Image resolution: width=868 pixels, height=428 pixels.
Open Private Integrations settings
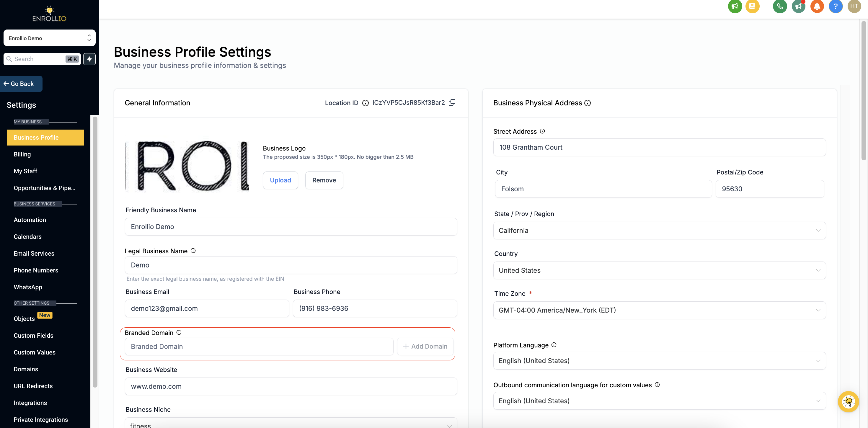pos(41,420)
